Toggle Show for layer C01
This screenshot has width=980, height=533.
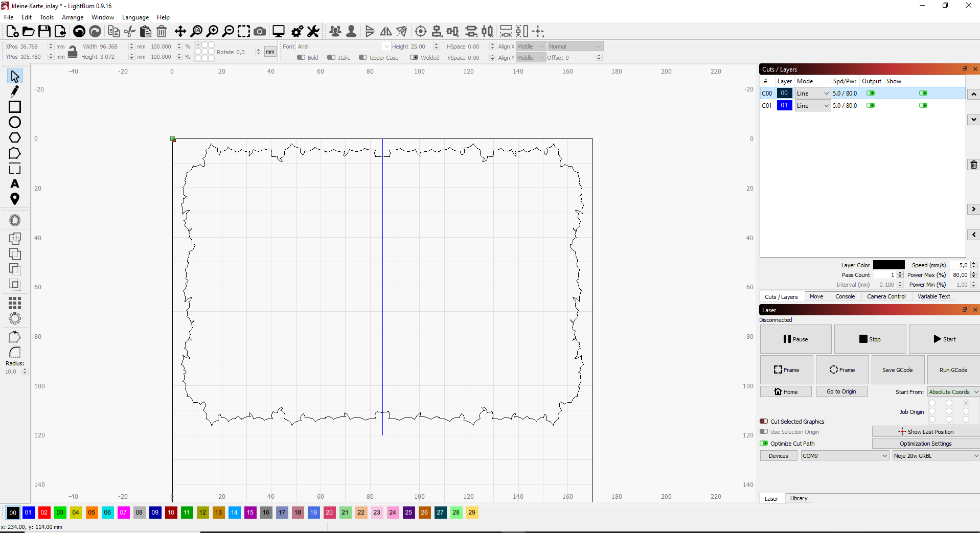click(x=923, y=105)
